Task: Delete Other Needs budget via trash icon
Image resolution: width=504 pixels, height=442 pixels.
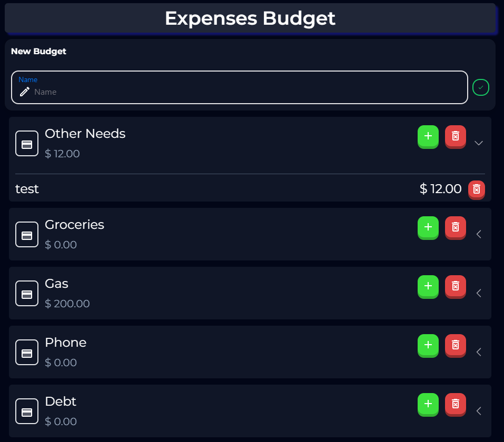Action: click(x=455, y=137)
